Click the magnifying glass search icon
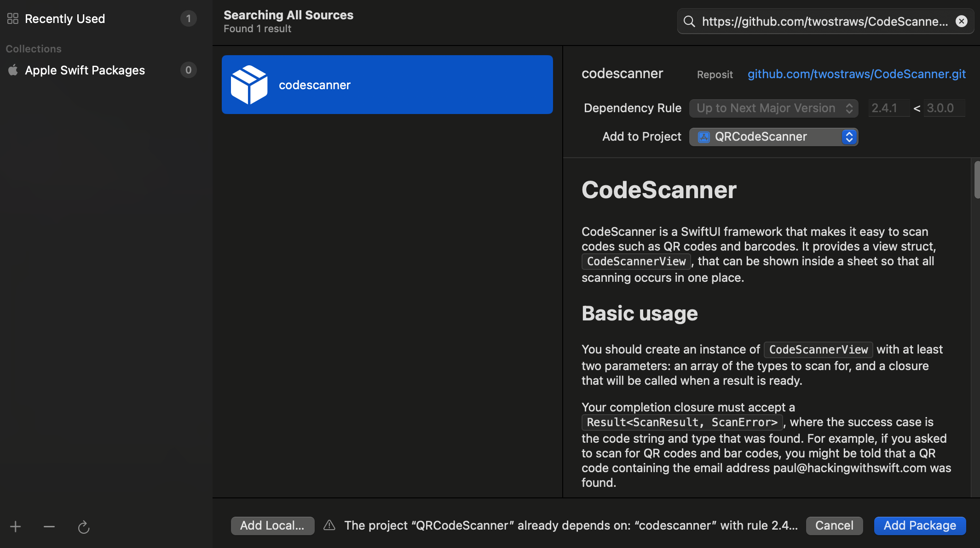 click(689, 21)
